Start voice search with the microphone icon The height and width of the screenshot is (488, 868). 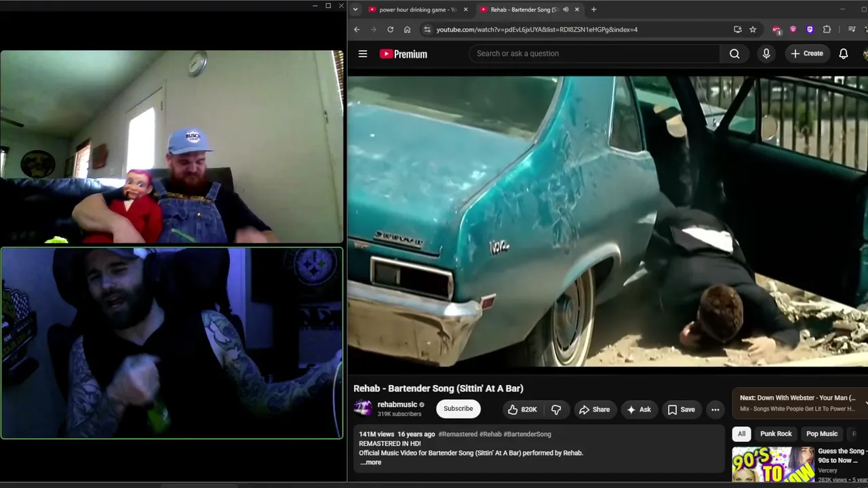point(766,54)
